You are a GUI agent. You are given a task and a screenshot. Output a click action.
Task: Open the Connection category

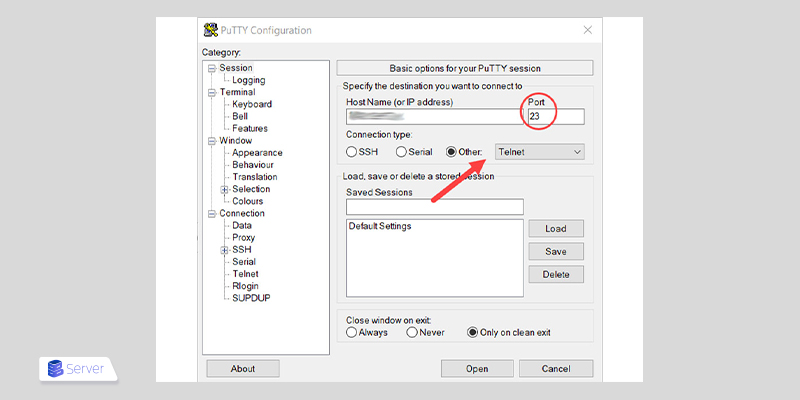point(242,213)
